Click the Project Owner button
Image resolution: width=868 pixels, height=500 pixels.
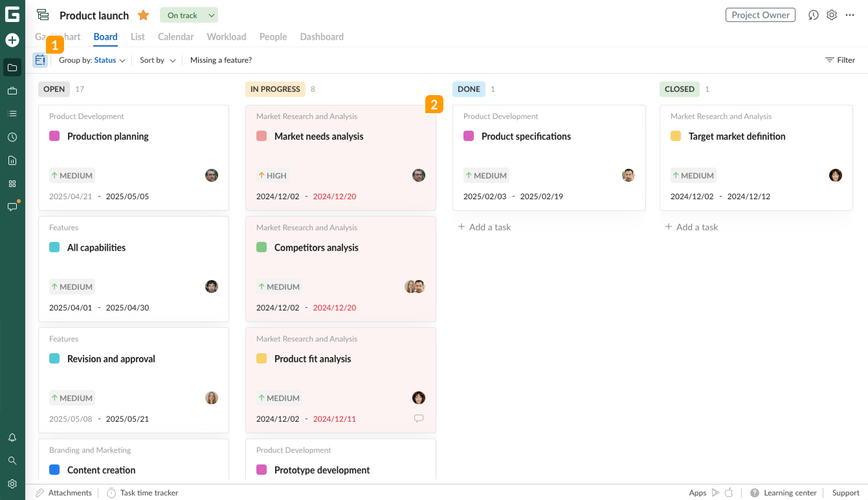pos(760,15)
